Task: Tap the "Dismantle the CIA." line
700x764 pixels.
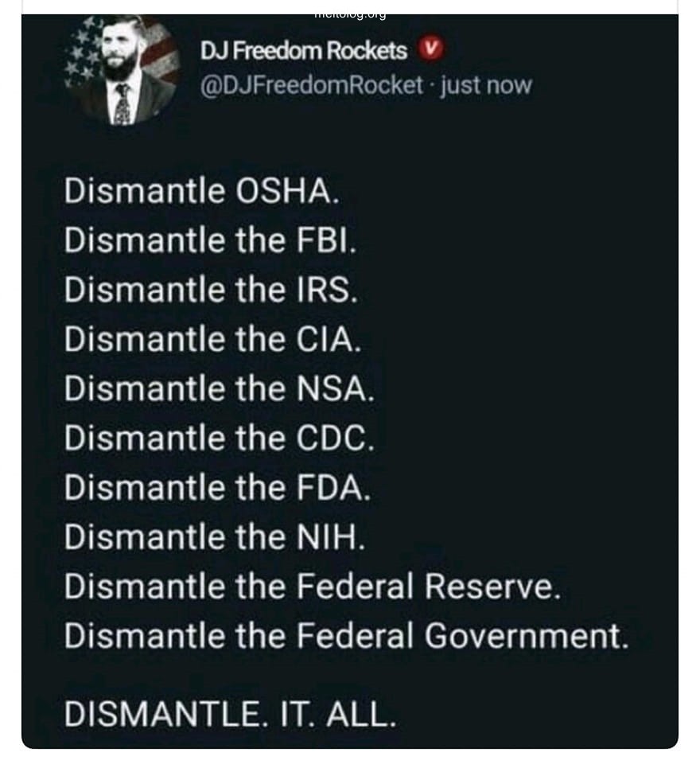Action: (213, 340)
